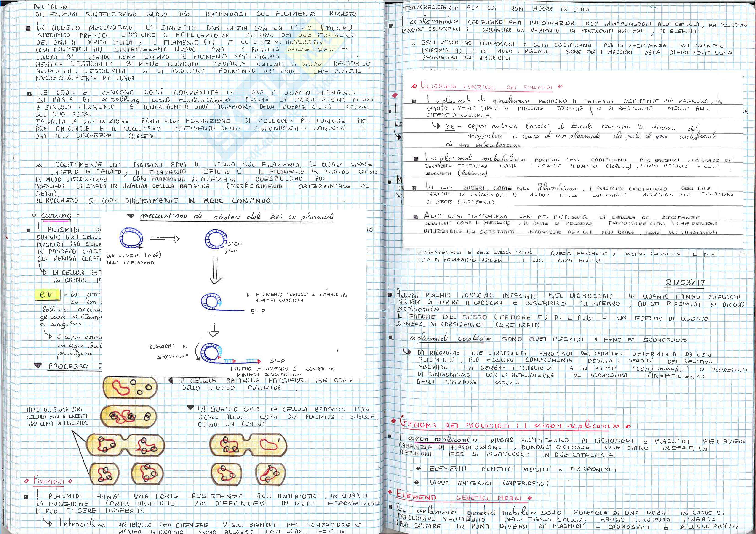Screen dimensions: 756x534
Task: Click the triangle before "meccanismo di sintesi" title
Action: 131,216
